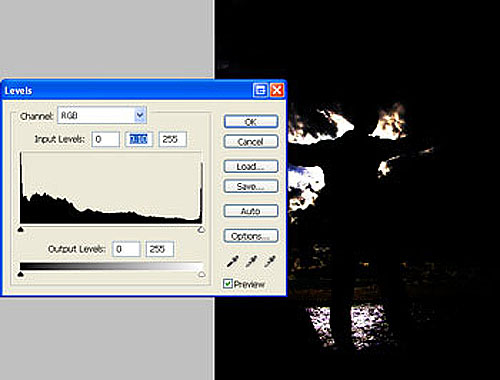Open the Options... dialog

(251, 236)
